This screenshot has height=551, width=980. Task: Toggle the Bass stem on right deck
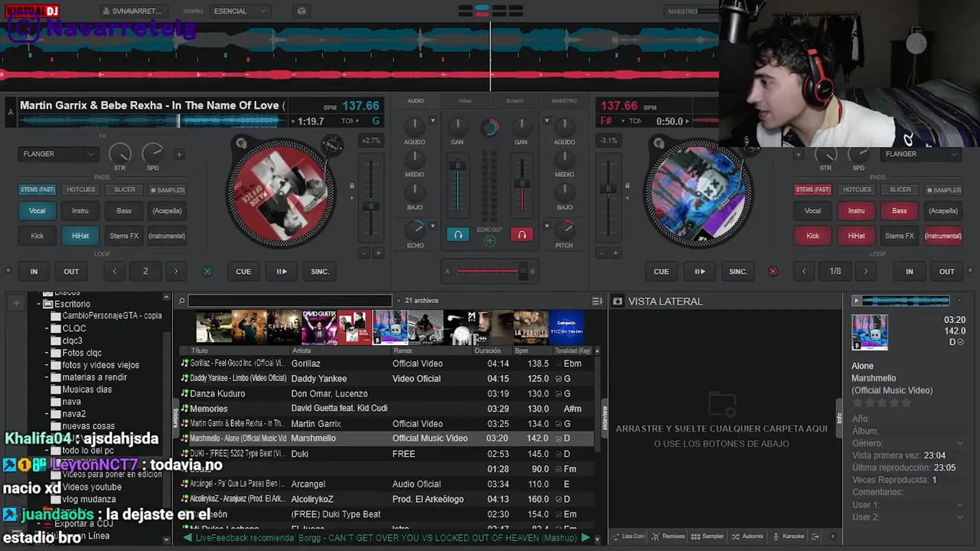coord(900,210)
